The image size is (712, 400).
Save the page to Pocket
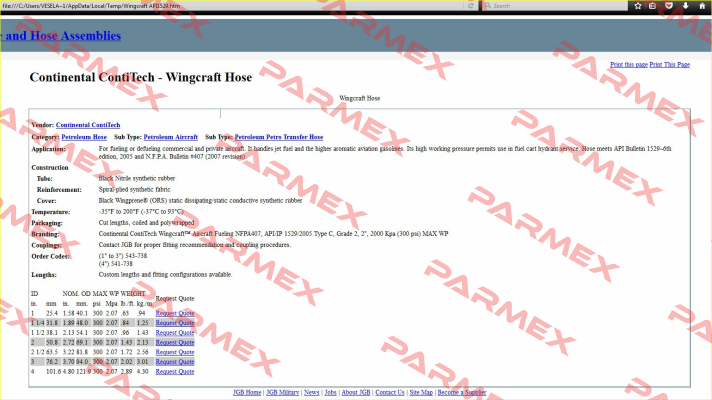[x=669, y=5]
